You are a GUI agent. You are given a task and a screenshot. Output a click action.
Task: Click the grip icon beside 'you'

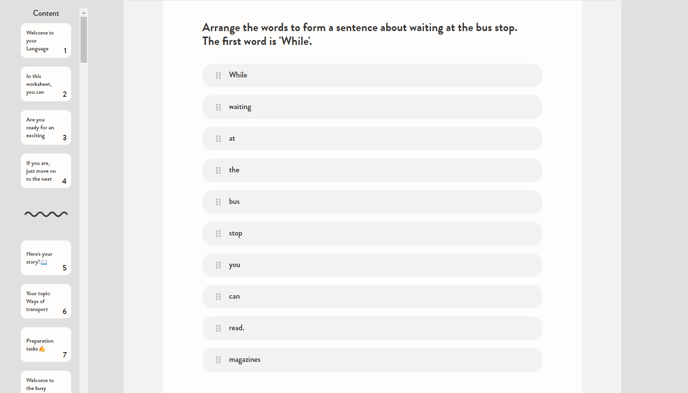click(x=218, y=265)
